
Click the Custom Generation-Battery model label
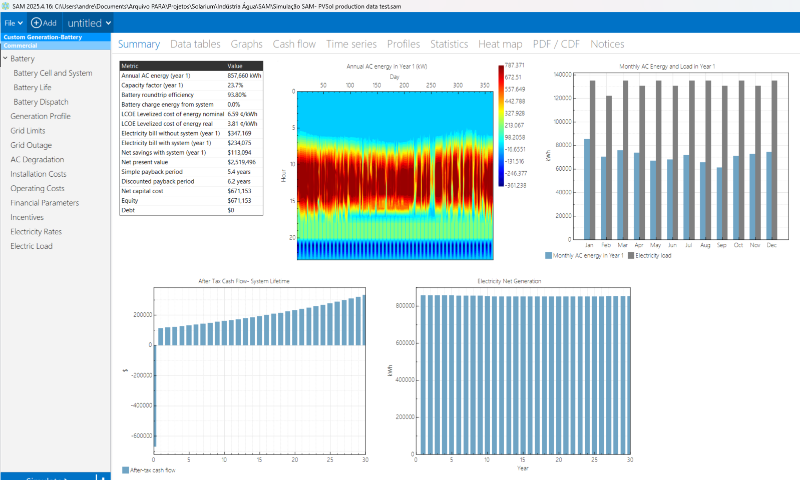[x=43, y=37]
